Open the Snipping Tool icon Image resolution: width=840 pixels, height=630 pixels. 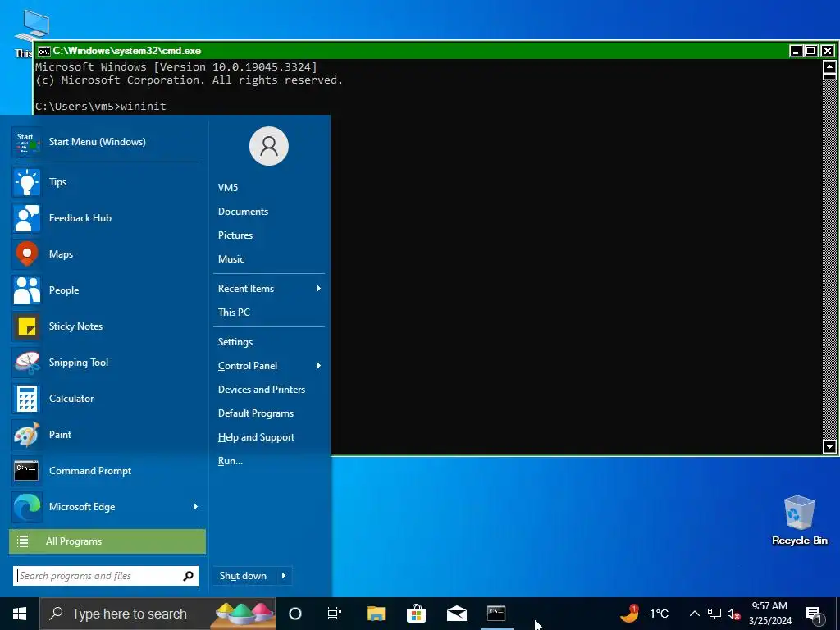[26, 363]
